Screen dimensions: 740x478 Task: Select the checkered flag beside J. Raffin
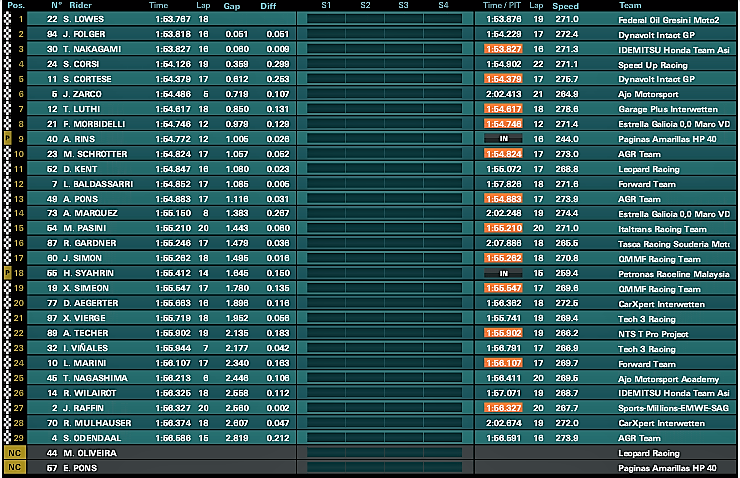tap(8, 408)
